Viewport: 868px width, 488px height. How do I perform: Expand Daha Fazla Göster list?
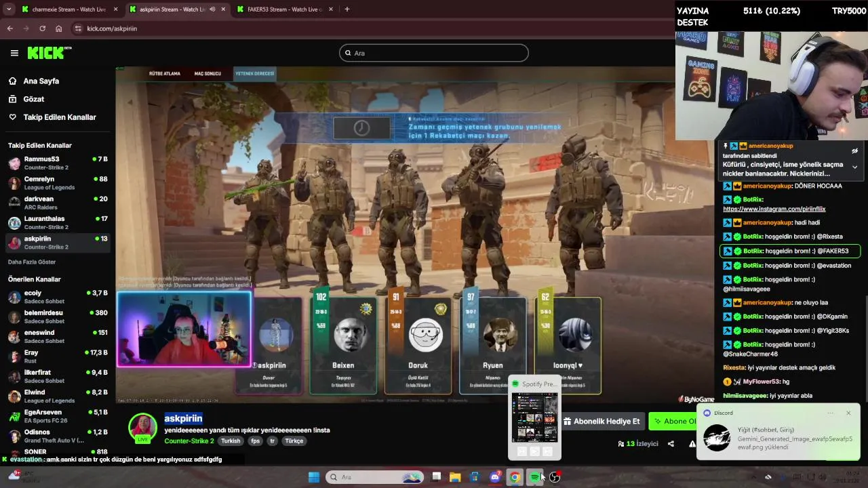click(x=32, y=262)
